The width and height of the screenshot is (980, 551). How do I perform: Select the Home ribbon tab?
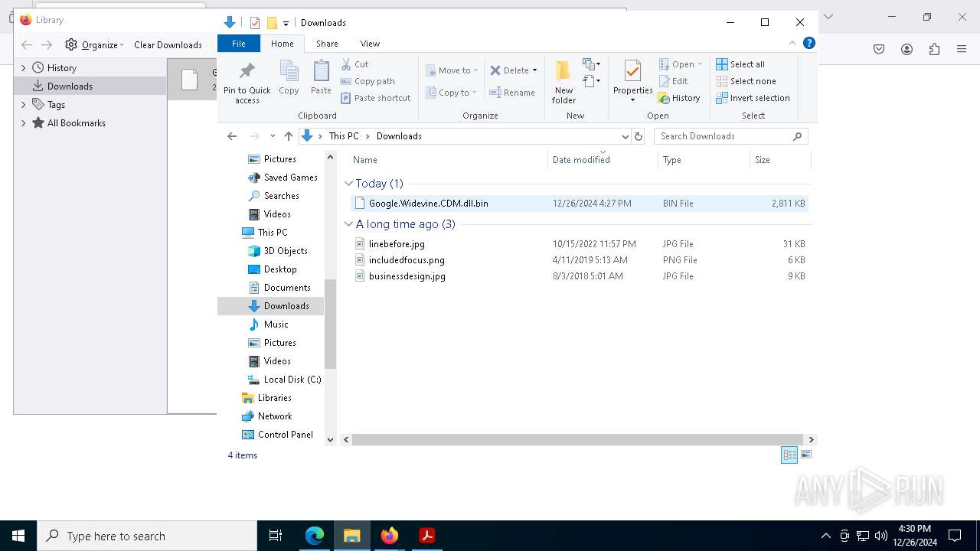(x=282, y=44)
